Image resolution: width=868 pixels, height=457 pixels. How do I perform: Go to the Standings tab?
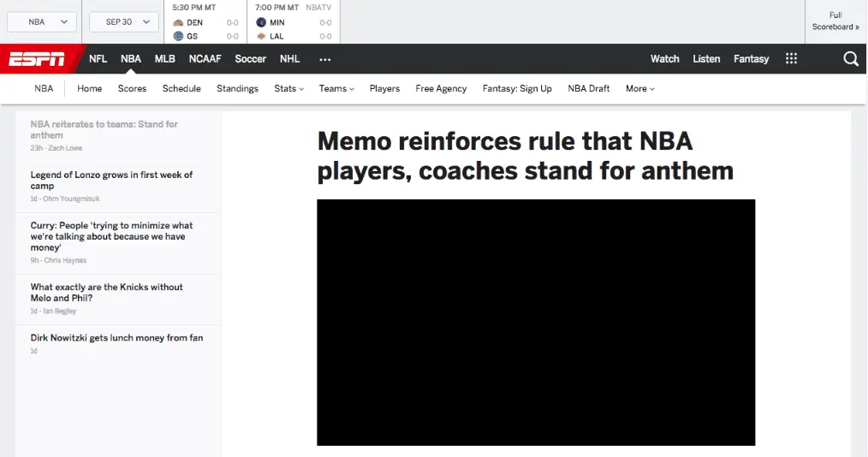237,89
